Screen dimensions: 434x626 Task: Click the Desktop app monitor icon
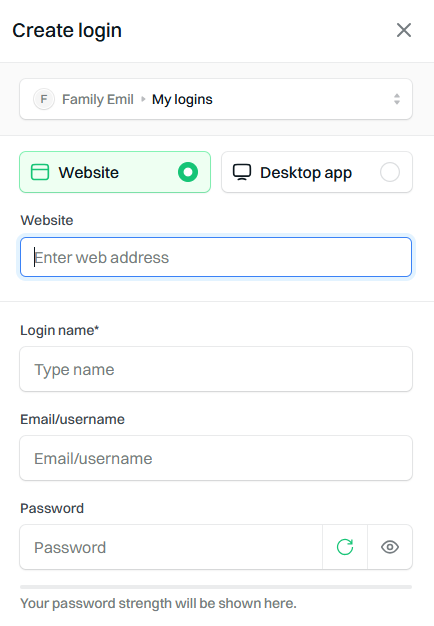tap(242, 172)
